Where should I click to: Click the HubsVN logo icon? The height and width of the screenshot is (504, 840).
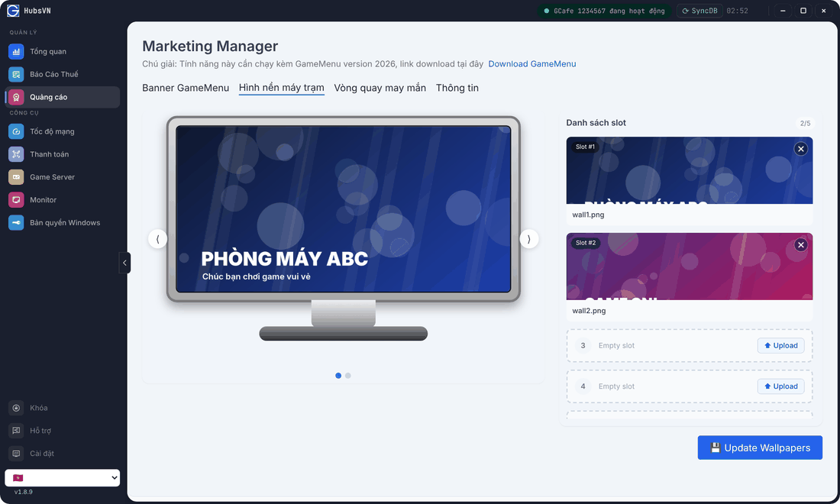click(13, 11)
